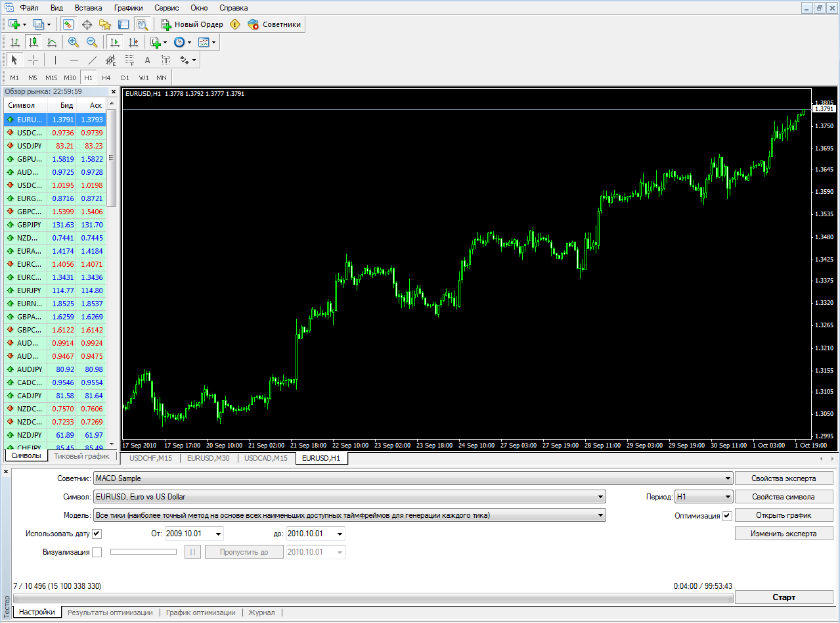
Task: Switch to the 'USDCHF,M15' chart tab
Action: click(x=151, y=458)
